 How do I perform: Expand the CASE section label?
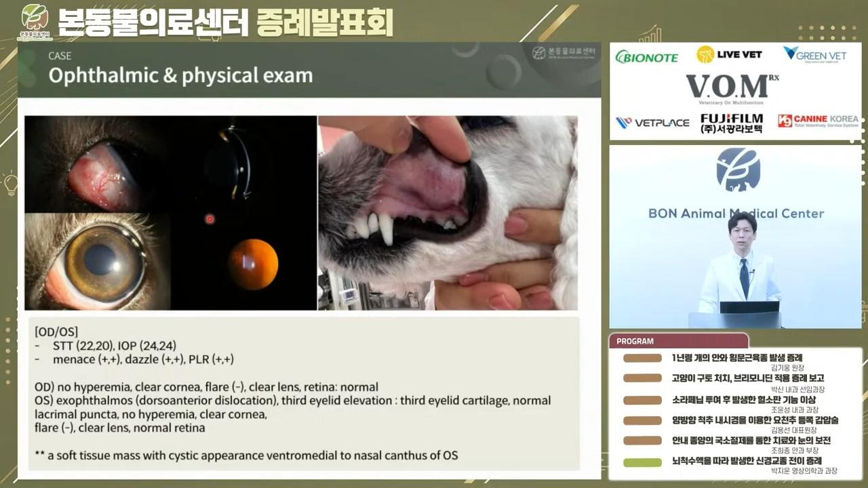60,56
